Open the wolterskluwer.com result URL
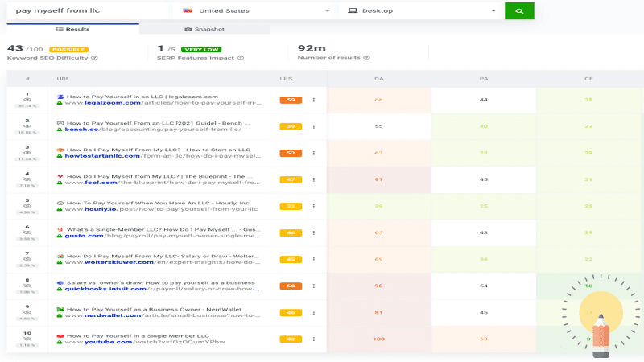The height and width of the screenshot is (362, 644). 163,262
